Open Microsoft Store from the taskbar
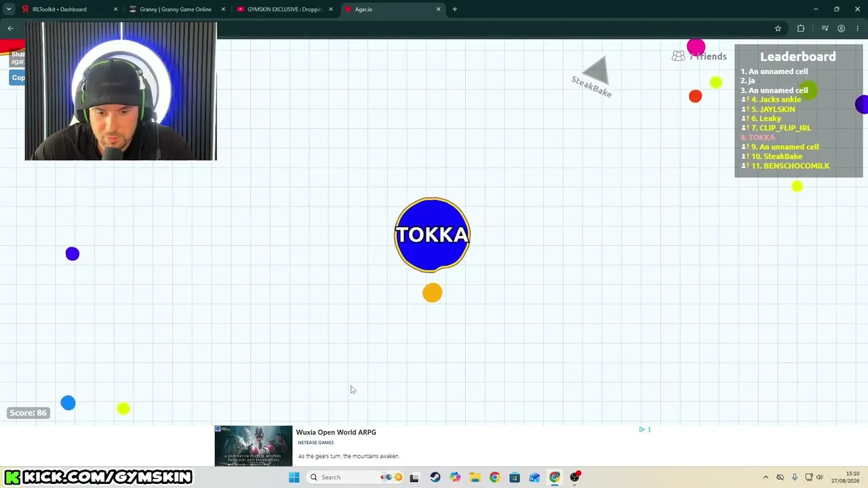The image size is (868, 488). pos(515,477)
